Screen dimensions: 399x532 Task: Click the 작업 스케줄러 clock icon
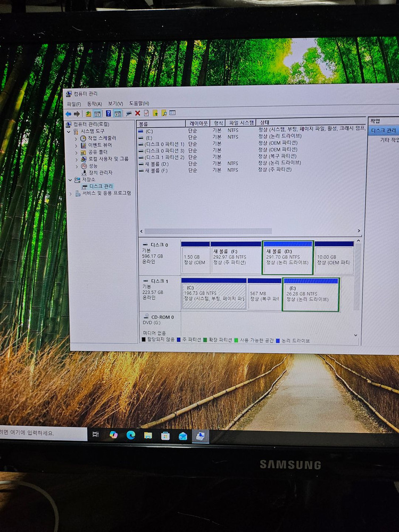tap(83, 138)
